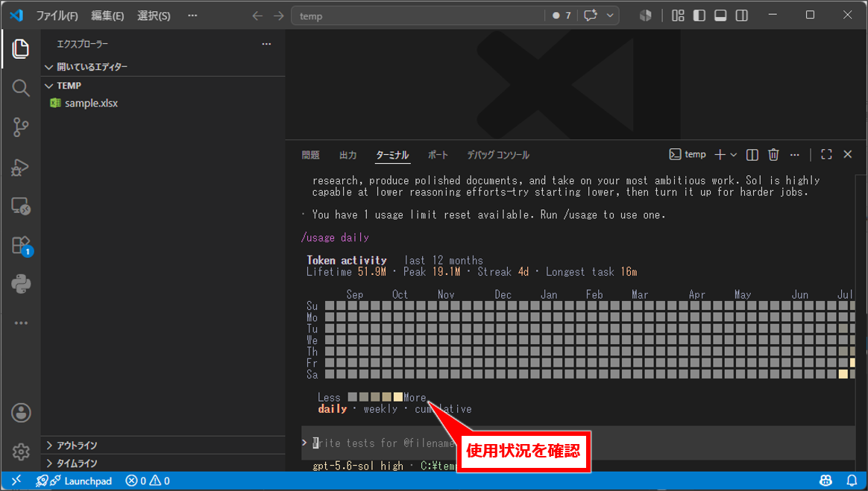
Task: Click the lightest swatch beside the More label
Action: click(397, 397)
